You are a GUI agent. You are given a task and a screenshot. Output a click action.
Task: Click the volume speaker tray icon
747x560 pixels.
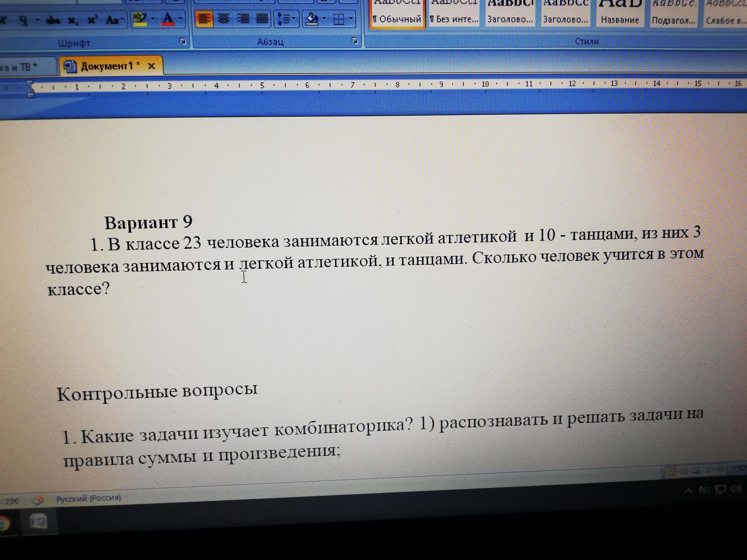tap(735, 488)
